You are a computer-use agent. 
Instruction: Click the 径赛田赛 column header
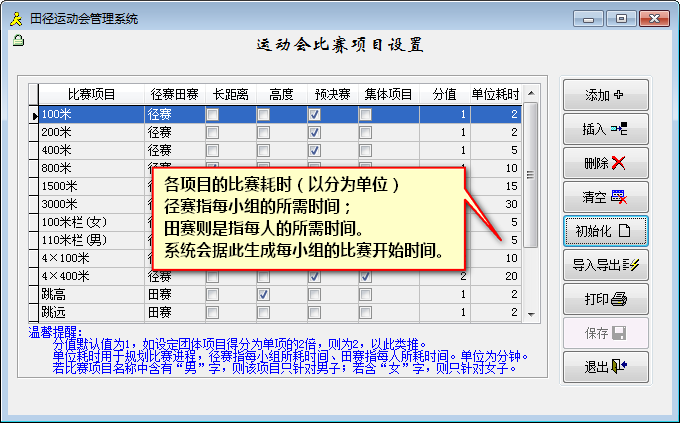[174, 95]
